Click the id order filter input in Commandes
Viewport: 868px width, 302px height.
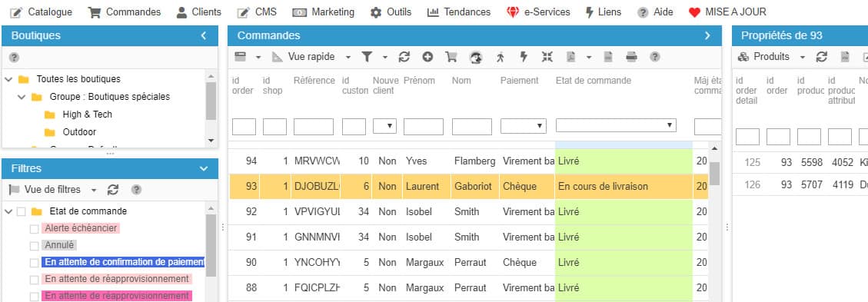(x=244, y=127)
